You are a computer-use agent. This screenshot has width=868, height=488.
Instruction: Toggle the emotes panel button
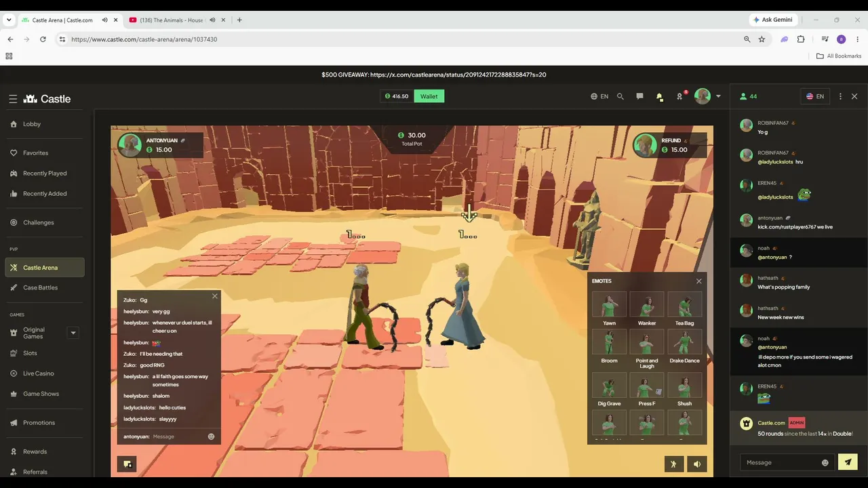[673, 464]
